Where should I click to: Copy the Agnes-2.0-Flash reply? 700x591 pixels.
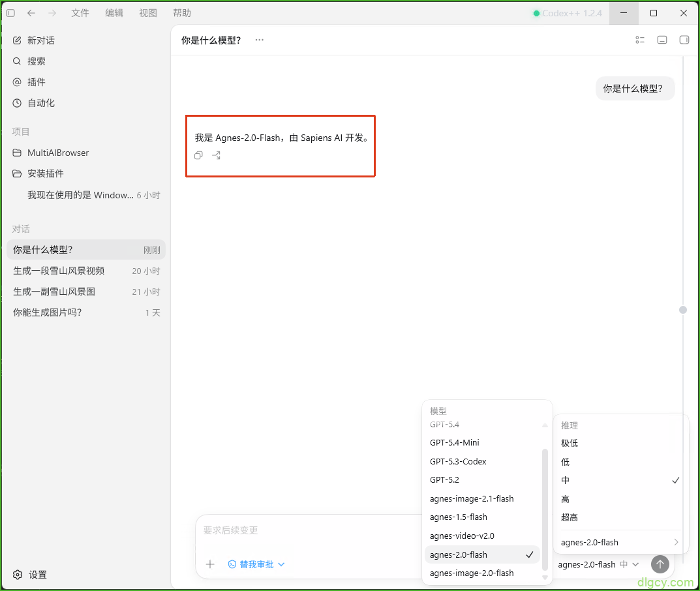click(x=199, y=155)
